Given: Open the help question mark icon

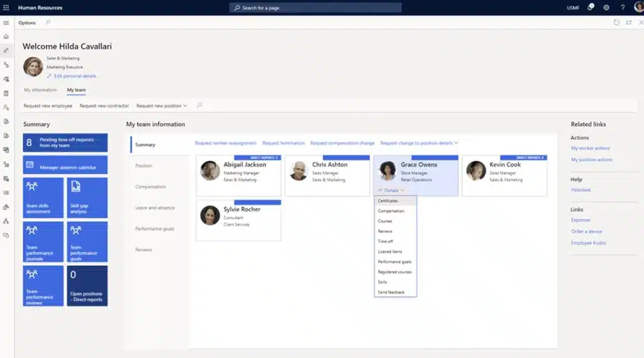Looking at the screenshot, I should click(623, 8).
